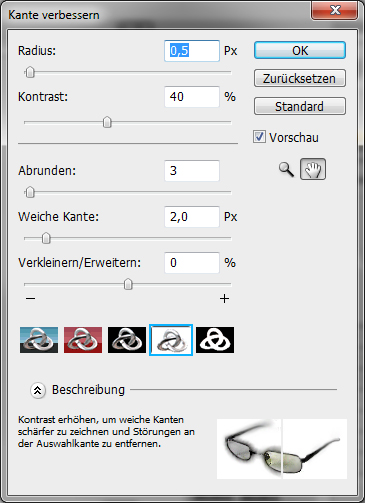Image resolution: width=365 pixels, height=503 pixels.
Task: Click into the Abrunden value field
Action: pos(192,171)
